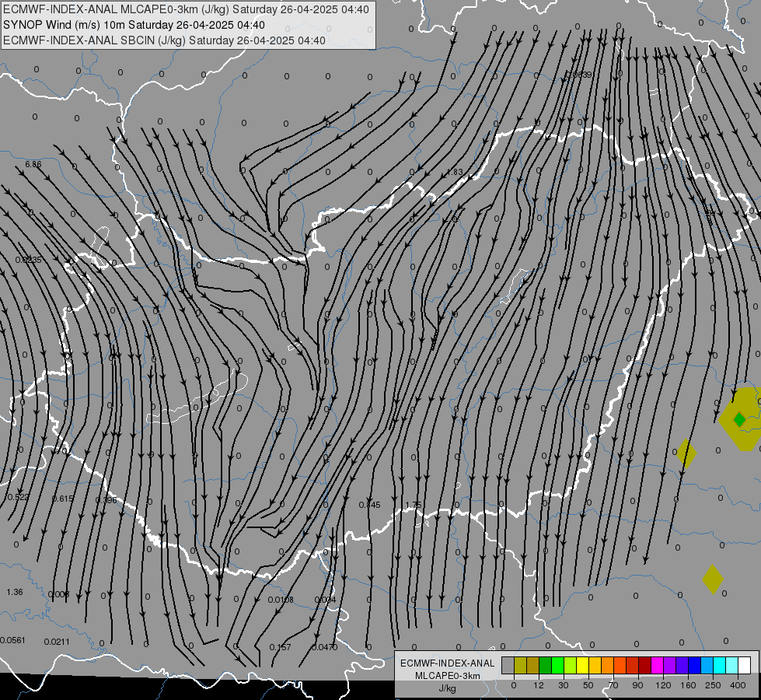The image size is (761, 700).
Task: Click the legend tick label 90
Action: 637,685
